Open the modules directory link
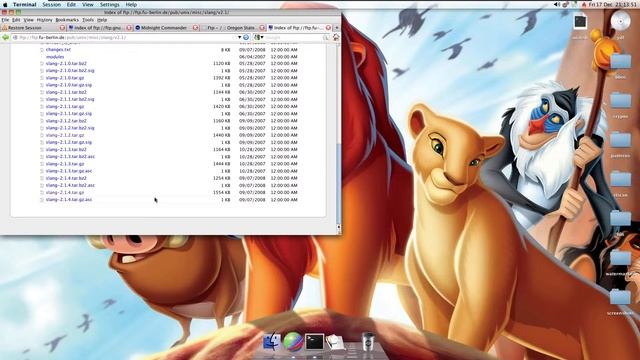Viewport: 640px width, 360px height. pos(55,57)
